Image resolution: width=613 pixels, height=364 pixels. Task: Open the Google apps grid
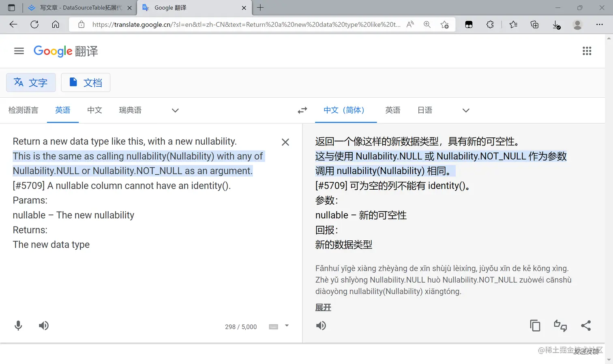click(587, 51)
